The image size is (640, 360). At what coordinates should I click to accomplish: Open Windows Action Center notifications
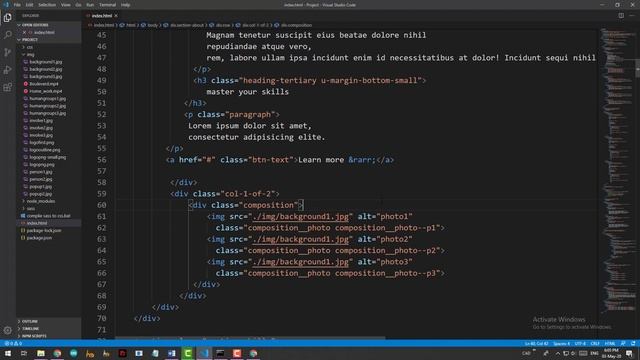coord(629,353)
